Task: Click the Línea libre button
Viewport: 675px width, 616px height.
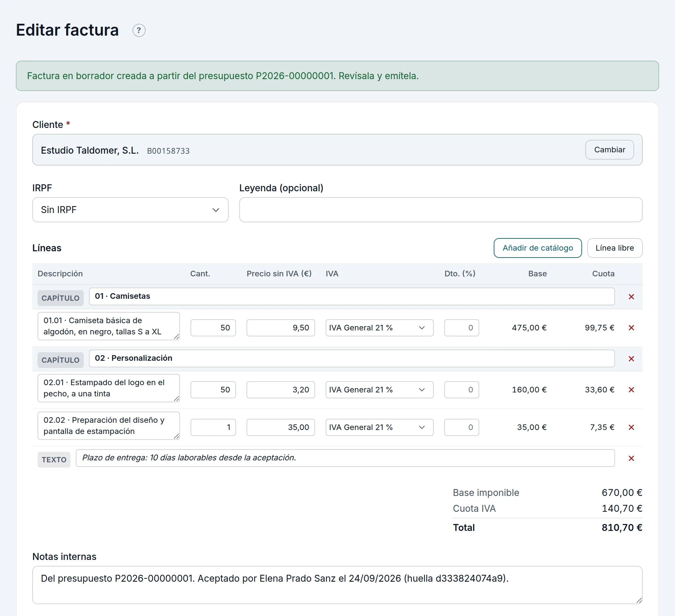Action: tap(614, 248)
